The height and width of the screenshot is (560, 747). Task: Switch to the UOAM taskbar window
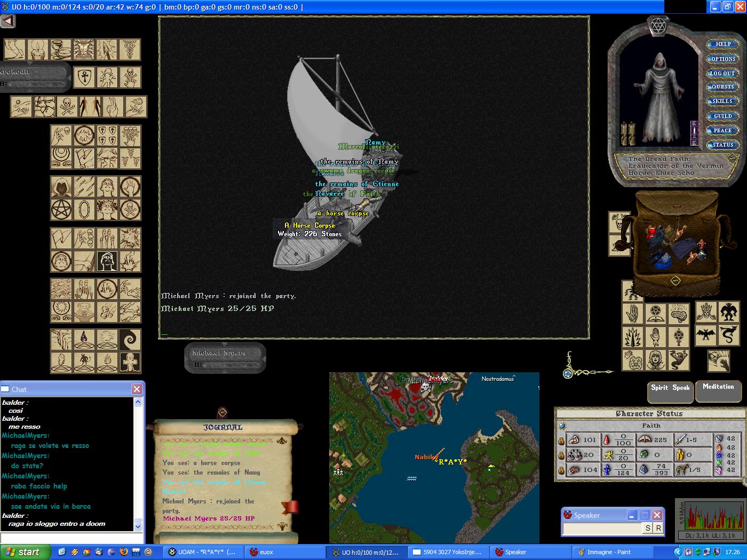[203, 552]
